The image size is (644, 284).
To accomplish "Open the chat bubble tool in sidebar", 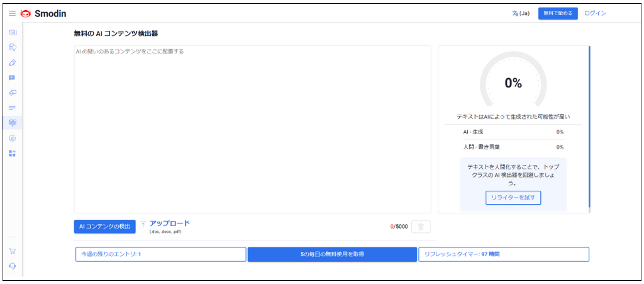I will pyautogui.click(x=12, y=77).
